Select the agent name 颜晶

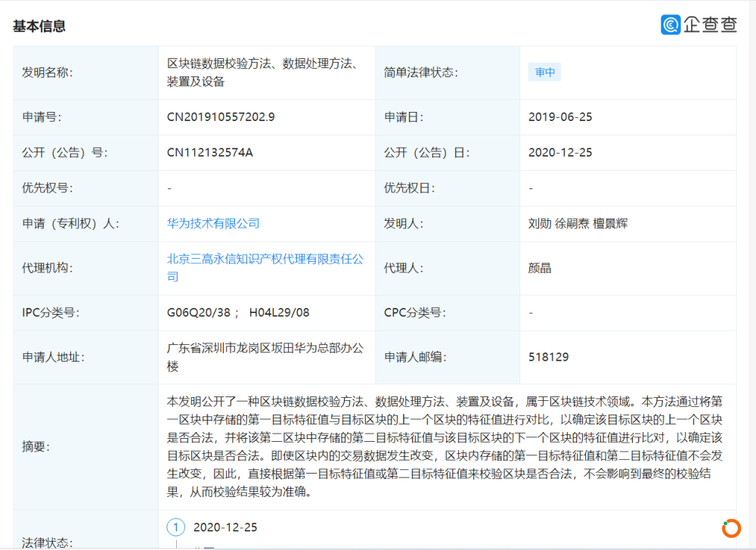(540, 269)
